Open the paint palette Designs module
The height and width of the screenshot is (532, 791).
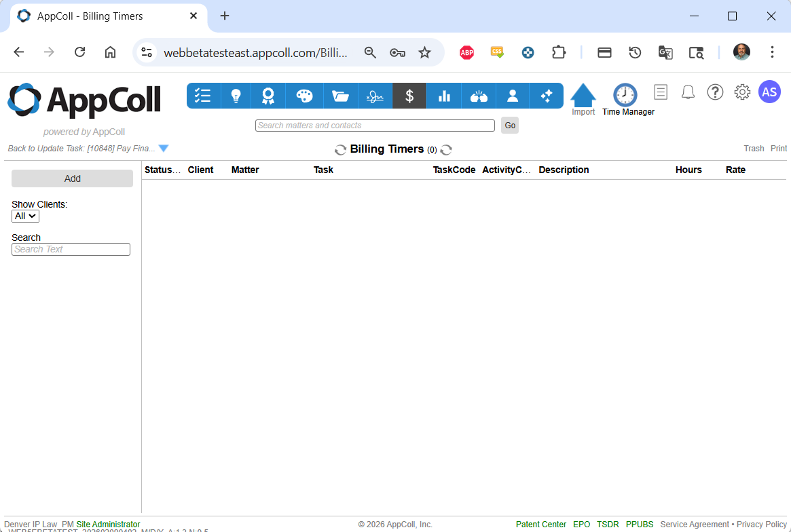pos(304,96)
